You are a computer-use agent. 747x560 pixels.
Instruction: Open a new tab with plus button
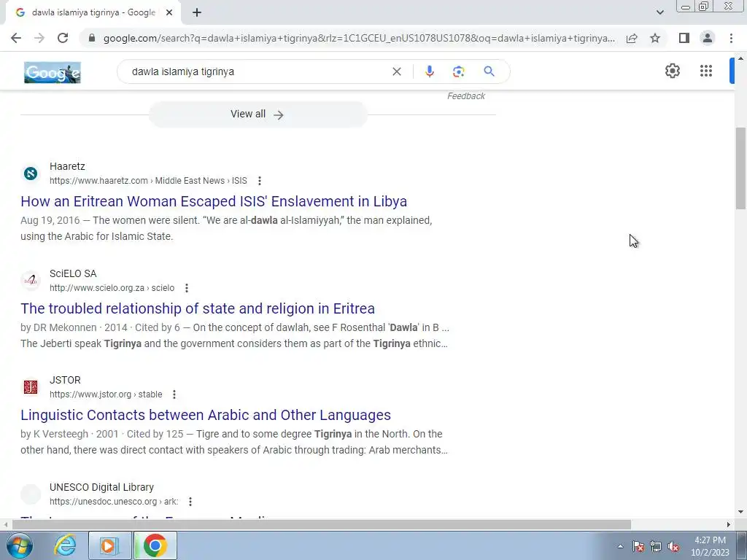tap(197, 13)
